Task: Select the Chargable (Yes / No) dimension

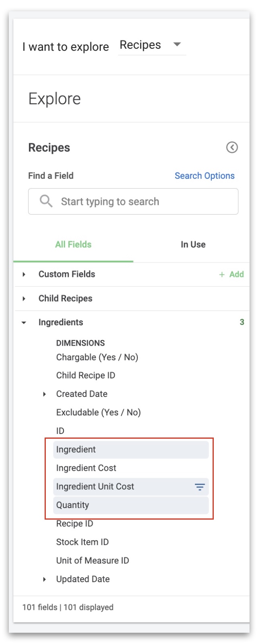Action: [97, 357]
